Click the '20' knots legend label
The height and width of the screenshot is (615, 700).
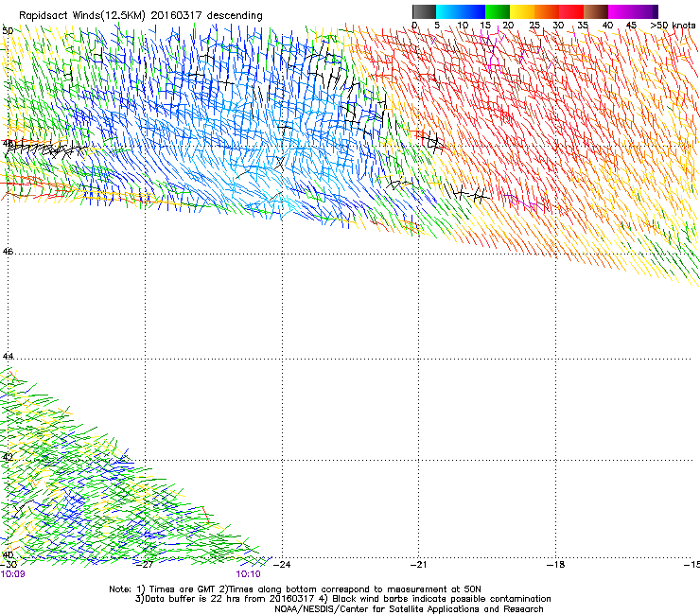tap(508, 26)
